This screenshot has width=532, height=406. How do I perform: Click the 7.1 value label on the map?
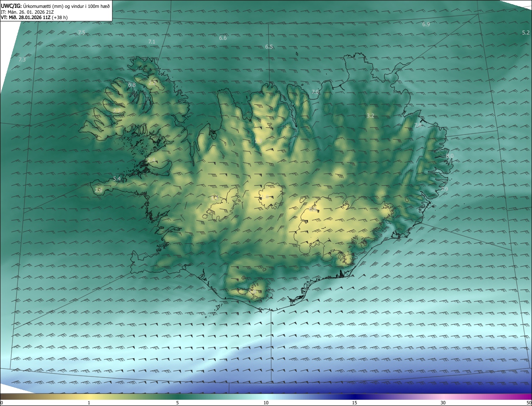152,42
